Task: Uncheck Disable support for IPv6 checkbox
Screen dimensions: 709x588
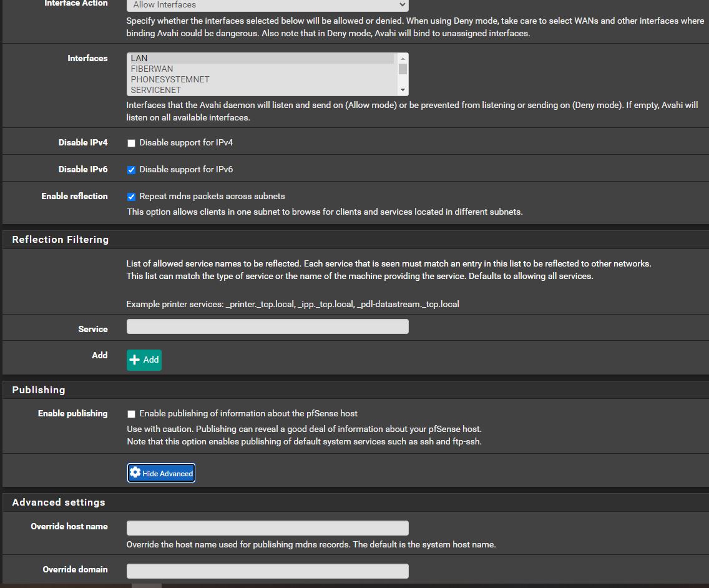Action: point(131,170)
